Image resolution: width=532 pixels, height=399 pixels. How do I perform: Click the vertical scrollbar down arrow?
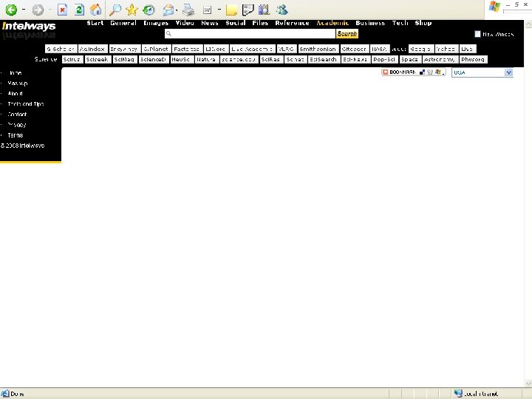(x=528, y=383)
